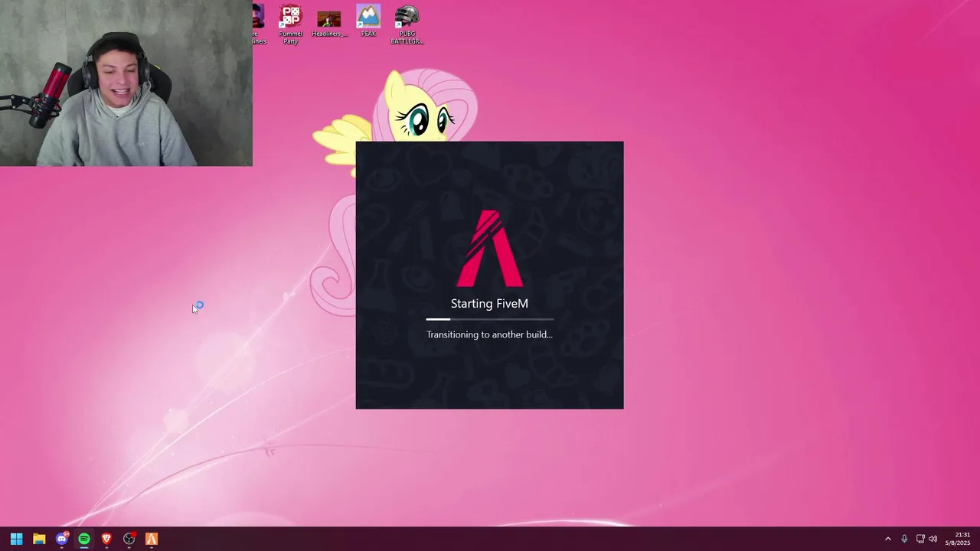Open the clock and date panel
This screenshot has height=551, width=980.
point(958,539)
